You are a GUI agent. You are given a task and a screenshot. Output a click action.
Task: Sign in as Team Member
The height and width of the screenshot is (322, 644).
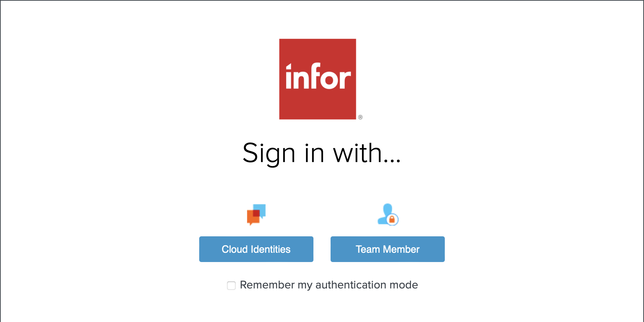(388, 249)
